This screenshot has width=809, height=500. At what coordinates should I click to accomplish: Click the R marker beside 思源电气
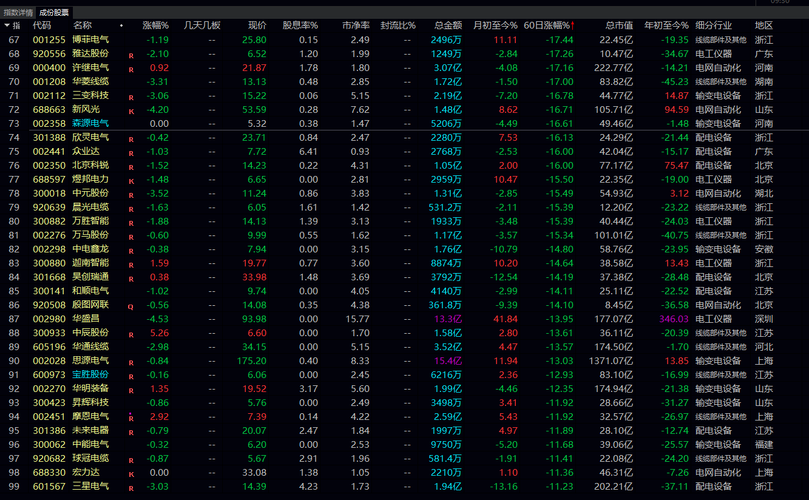point(131,362)
